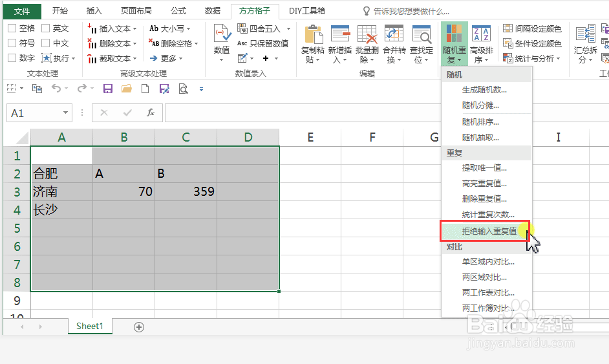Click the 只保留数值 icon
The width and height of the screenshot is (609, 364).
(242, 43)
